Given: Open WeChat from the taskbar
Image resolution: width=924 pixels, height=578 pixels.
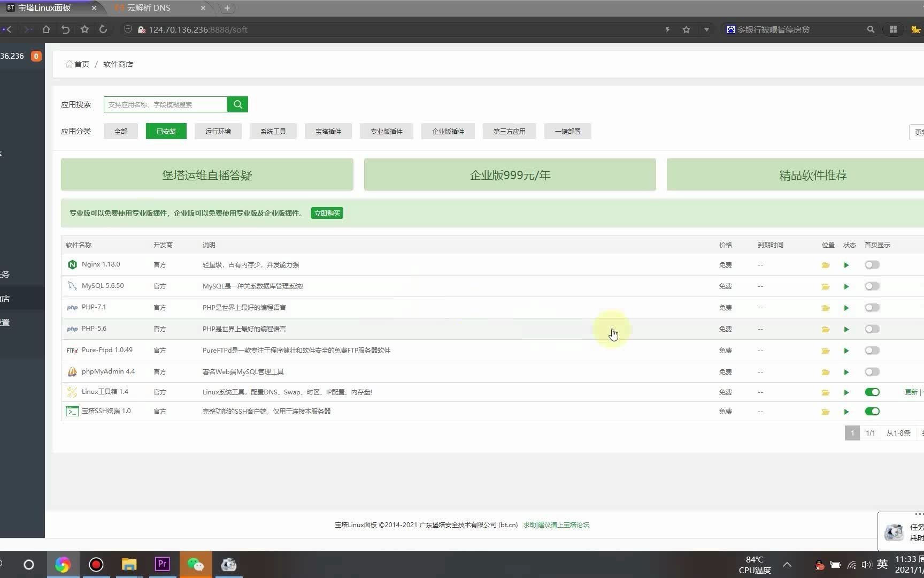Looking at the screenshot, I should tap(195, 564).
